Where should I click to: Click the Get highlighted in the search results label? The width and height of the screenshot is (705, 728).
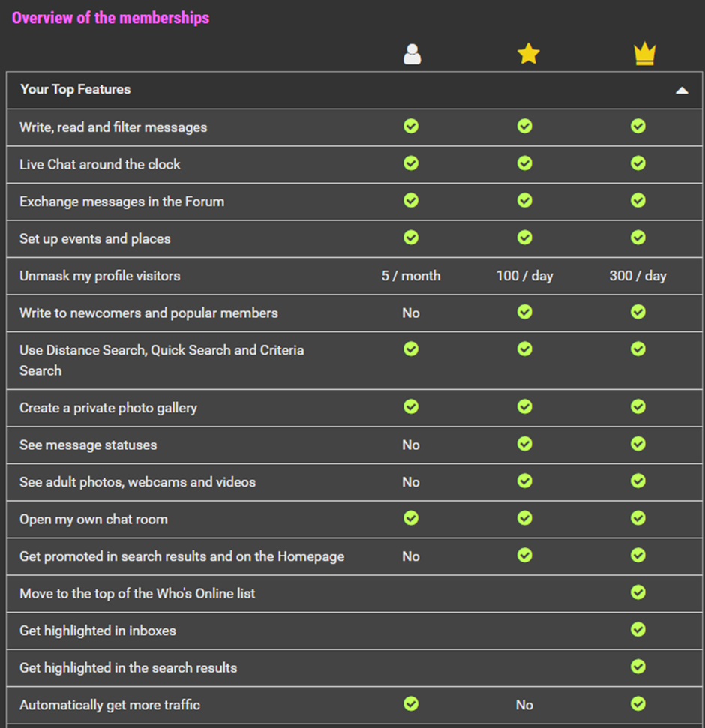[128, 667]
